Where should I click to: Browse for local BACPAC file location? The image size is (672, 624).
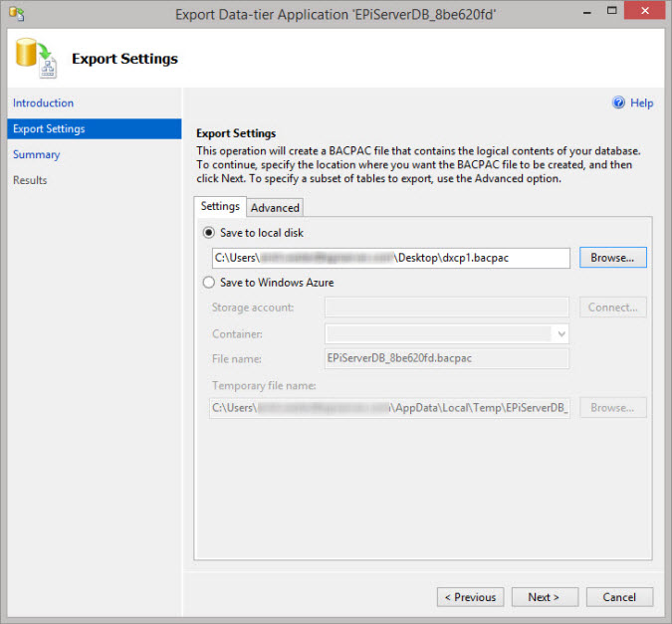[x=613, y=258]
